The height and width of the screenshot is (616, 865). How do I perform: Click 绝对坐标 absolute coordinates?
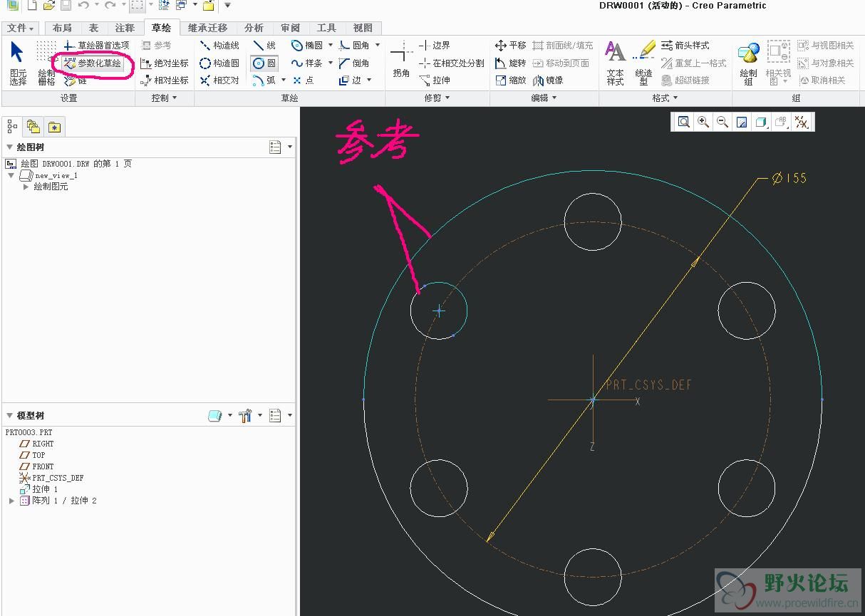pyautogui.click(x=165, y=63)
